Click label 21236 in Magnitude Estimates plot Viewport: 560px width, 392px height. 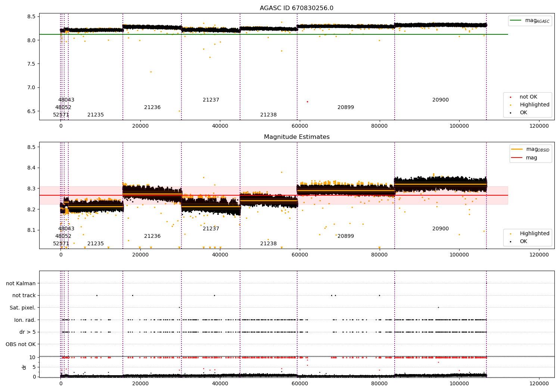click(x=152, y=236)
